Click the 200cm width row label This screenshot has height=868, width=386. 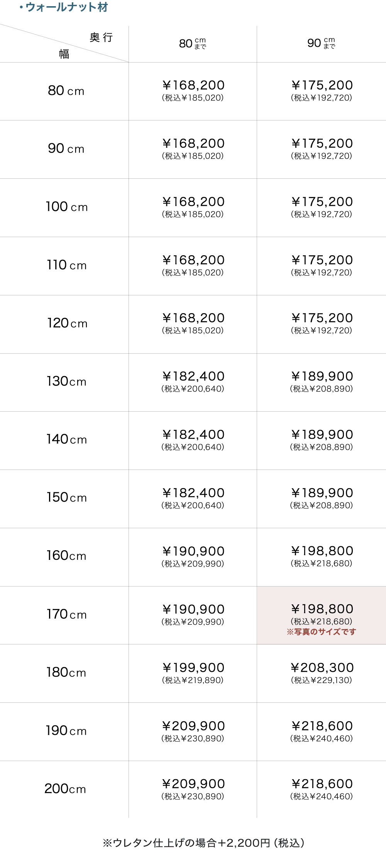(65, 788)
